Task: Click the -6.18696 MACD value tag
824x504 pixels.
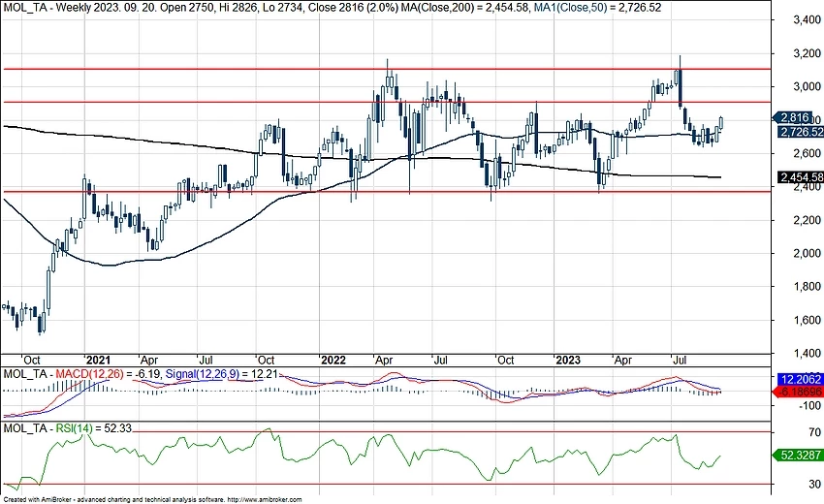Action: [799, 393]
